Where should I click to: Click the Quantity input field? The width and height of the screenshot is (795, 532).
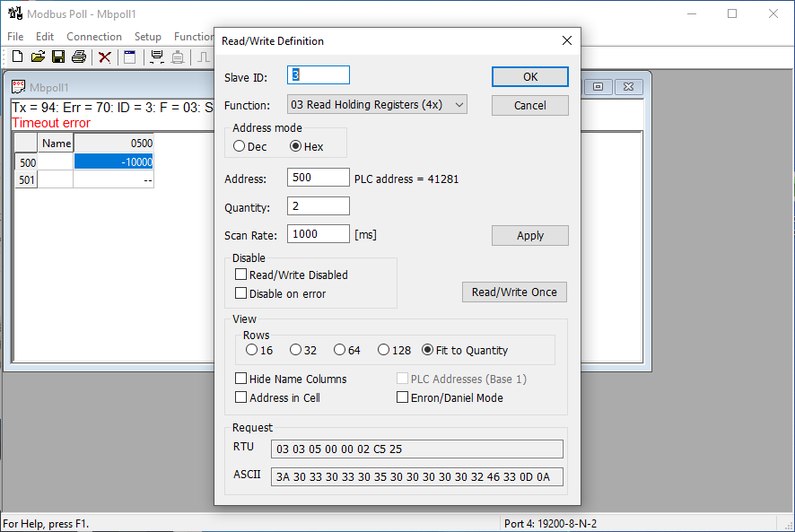318,206
